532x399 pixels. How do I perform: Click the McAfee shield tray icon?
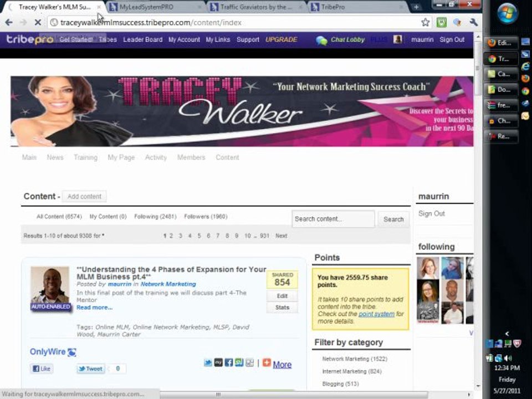pos(516,344)
